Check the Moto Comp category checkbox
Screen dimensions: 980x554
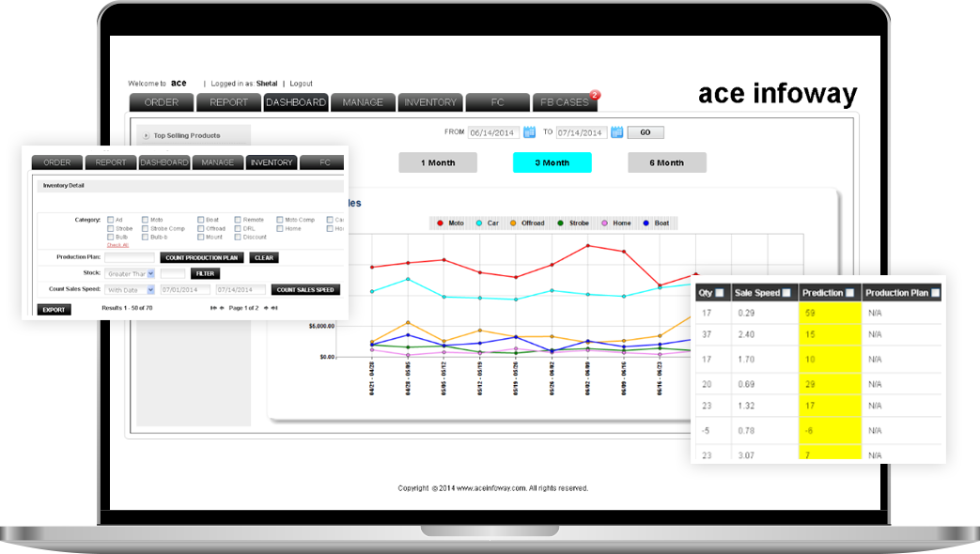click(x=280, y=220)
